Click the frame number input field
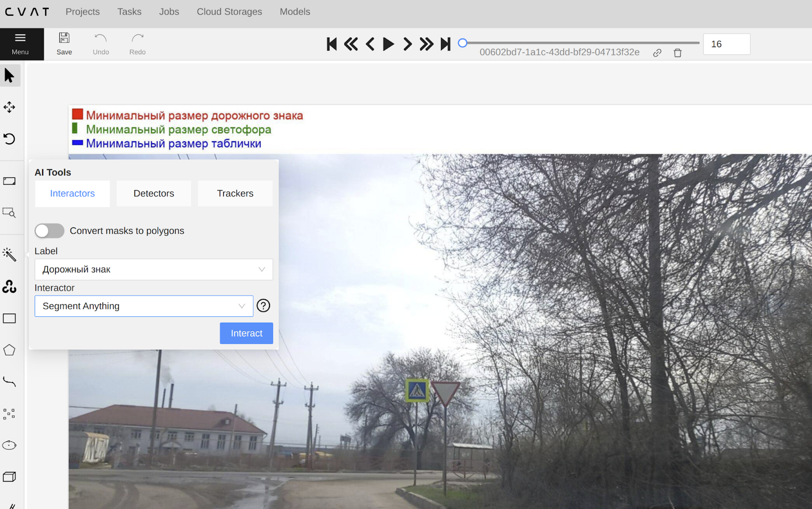Image resolution: width=812 pixels, height=509 pixels. [727, 44]
